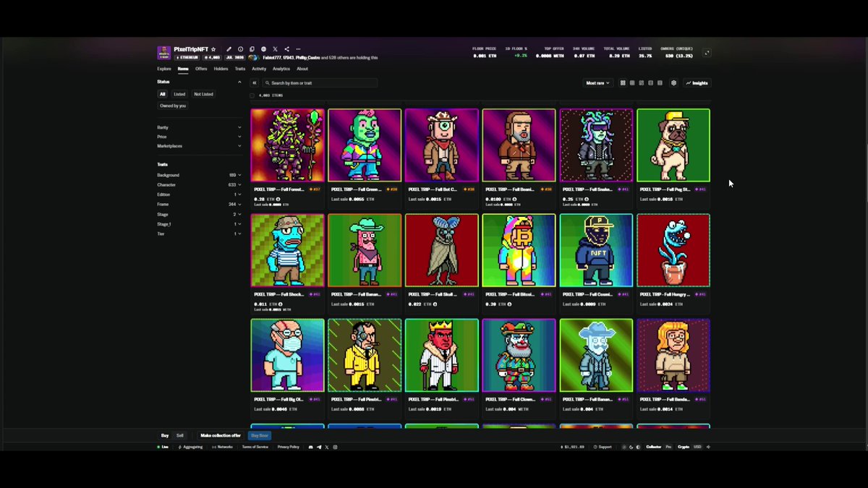Click the Search by item or trait field
Viewport: 868px width, 488px height.
pos(320,83)
